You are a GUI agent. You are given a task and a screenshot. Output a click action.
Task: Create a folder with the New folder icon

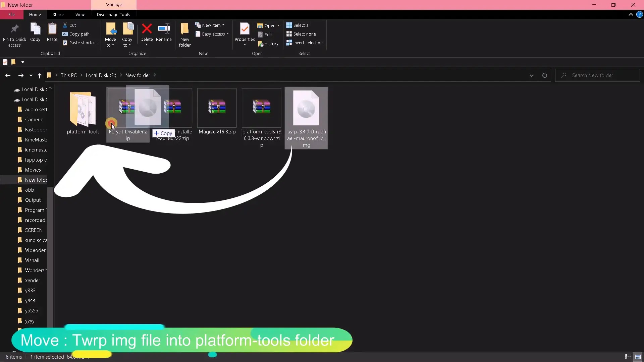(x=184, y=29)
